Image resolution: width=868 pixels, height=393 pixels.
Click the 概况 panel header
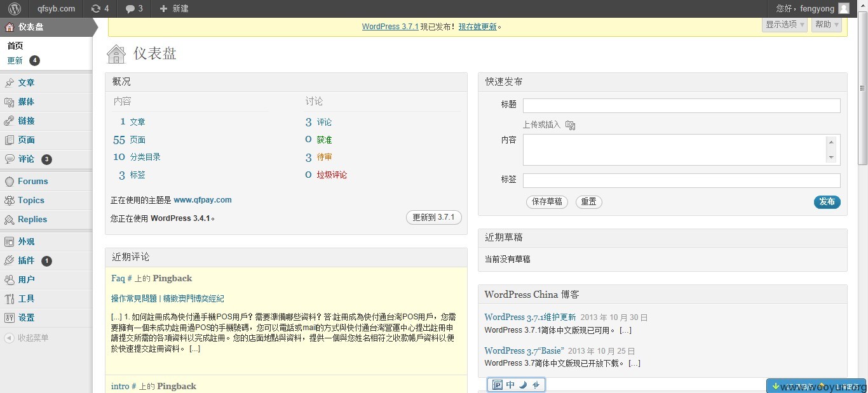(286, 82)
